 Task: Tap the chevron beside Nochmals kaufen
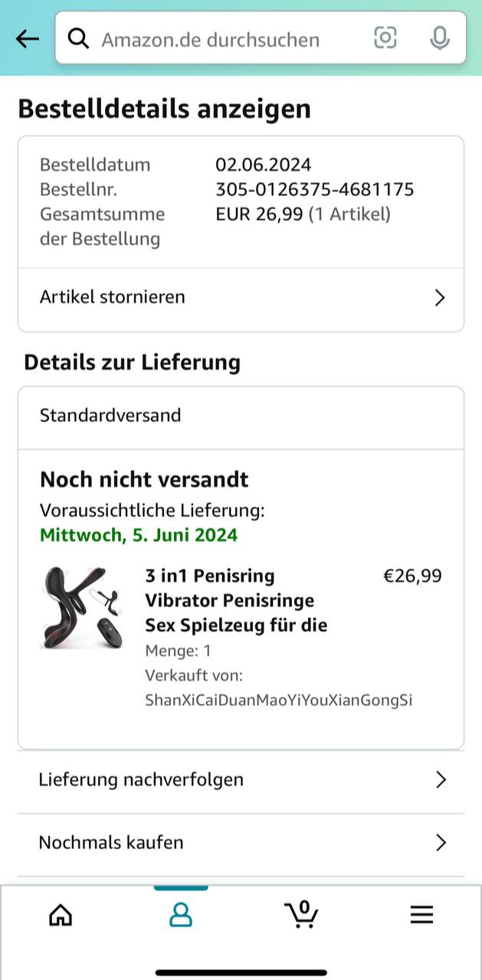[x=441, y=843]
